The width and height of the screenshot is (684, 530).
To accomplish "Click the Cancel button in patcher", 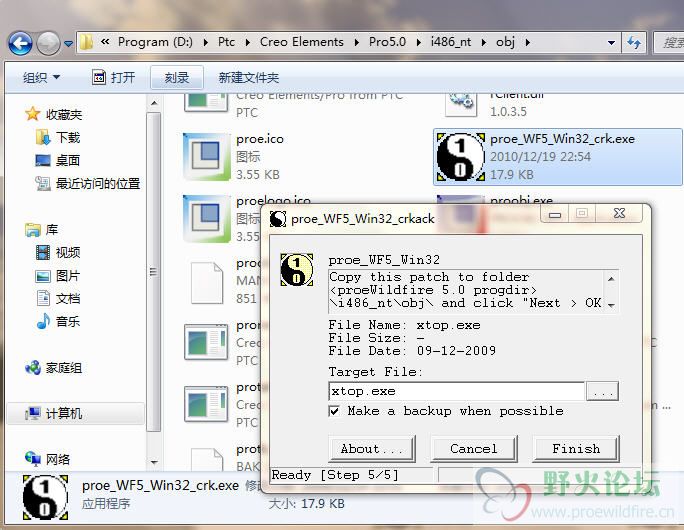I will click(474, 448).
